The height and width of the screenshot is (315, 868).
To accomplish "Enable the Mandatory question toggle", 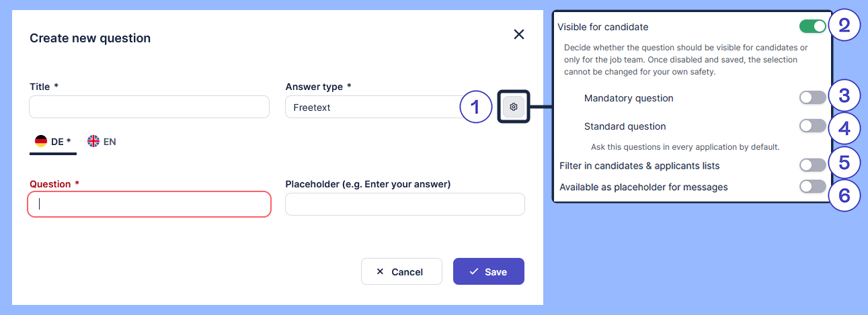I will pos(812,98).
